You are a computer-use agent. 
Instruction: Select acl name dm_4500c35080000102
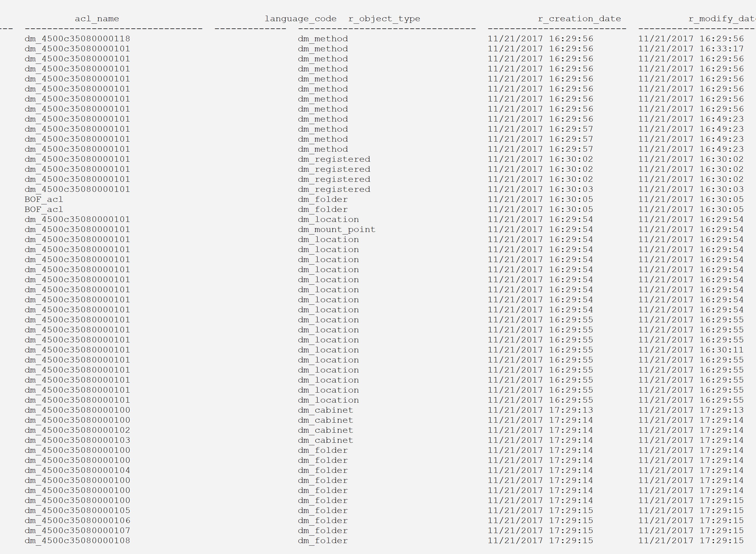tap(78, 430)
